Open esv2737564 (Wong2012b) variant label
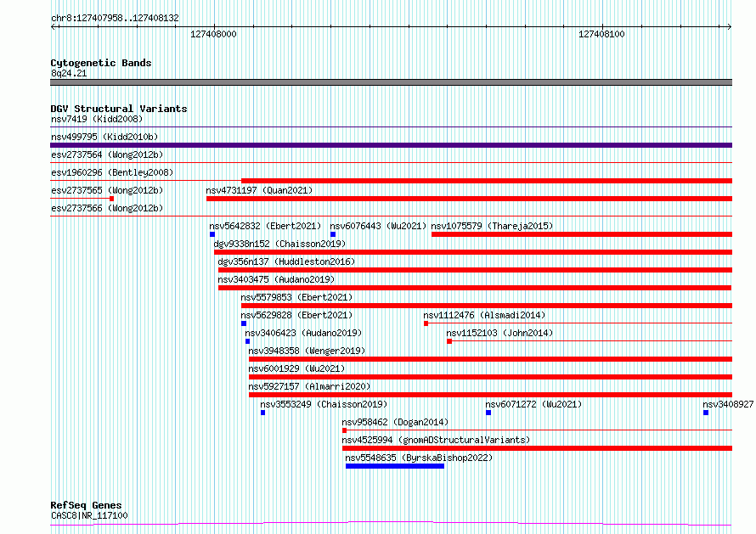The image size is (756, 534). 107,155
